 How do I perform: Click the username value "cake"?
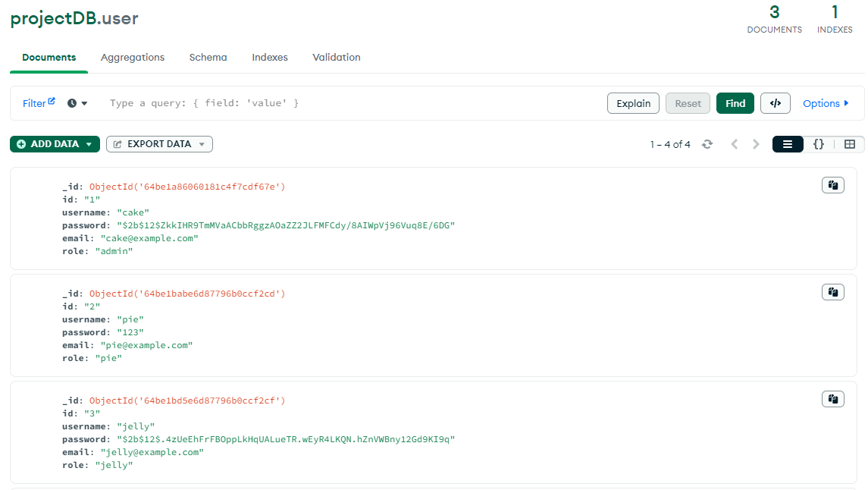pos(133,212)
